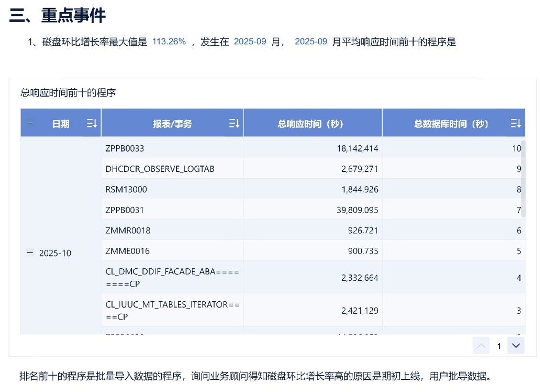Click the 2025-10 date label

(x=55, y=253)
